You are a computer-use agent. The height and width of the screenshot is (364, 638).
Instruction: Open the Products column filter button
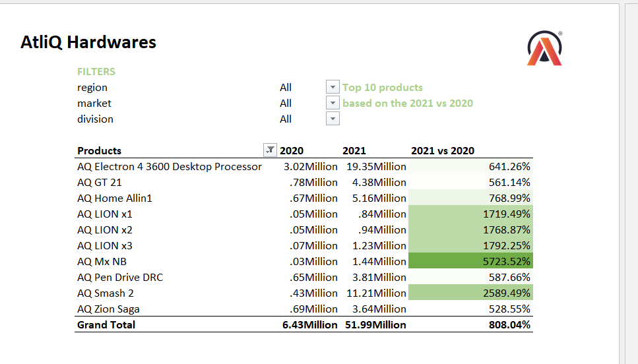[269, 150]
